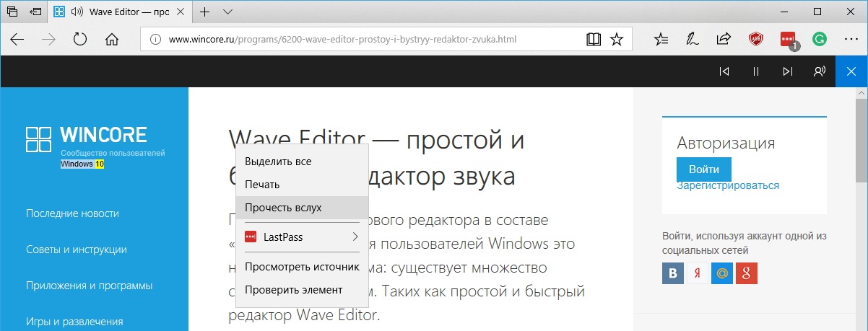Share this page

click(723, 40)
